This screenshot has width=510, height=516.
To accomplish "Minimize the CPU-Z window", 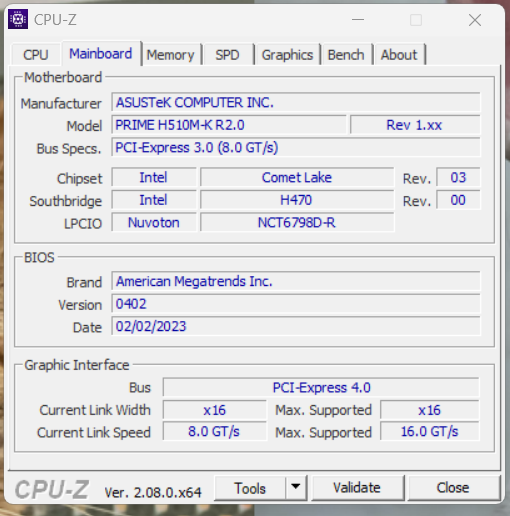I will pyautogui.click(x=358, y=20).
